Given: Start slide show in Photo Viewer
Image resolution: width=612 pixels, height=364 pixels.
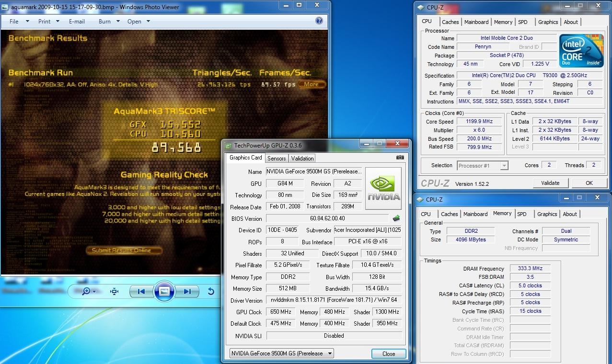Looking at the screenshot, I should point(164,291).
